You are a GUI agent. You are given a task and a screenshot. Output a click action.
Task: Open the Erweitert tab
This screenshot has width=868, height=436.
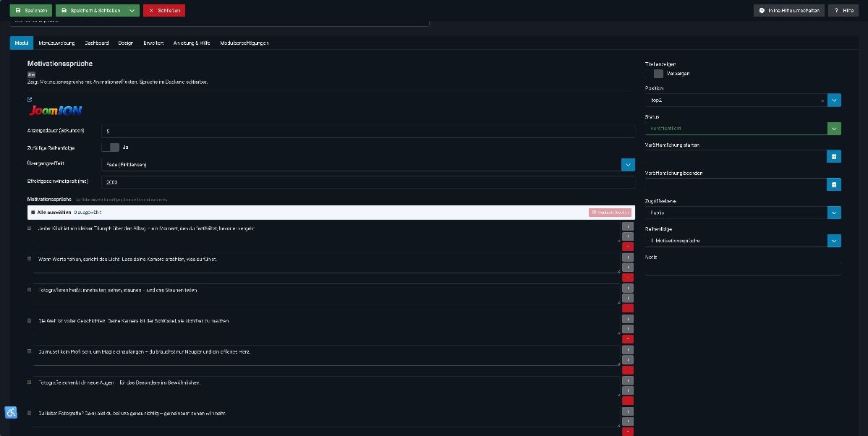(153, 43)
